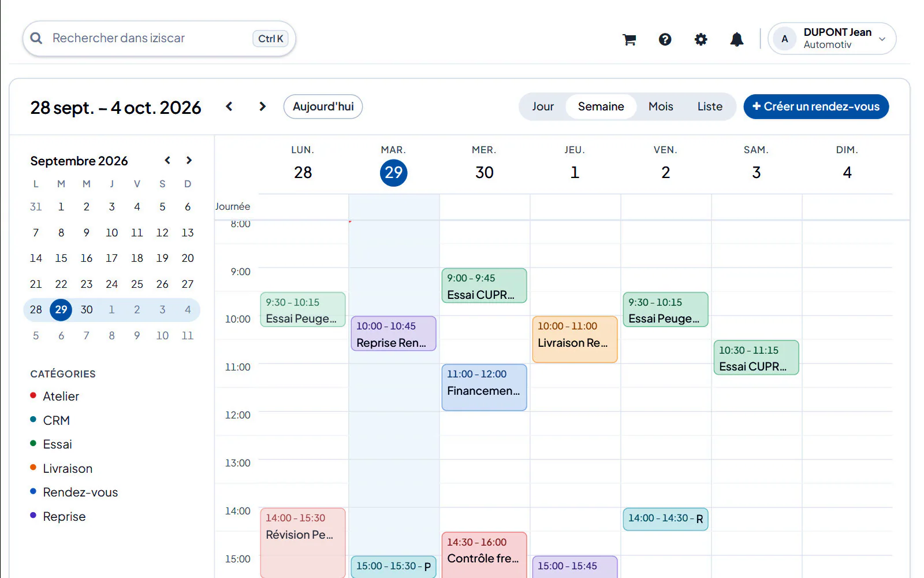
Task: Select 24 in mini calendar
Action: point(111,284)
